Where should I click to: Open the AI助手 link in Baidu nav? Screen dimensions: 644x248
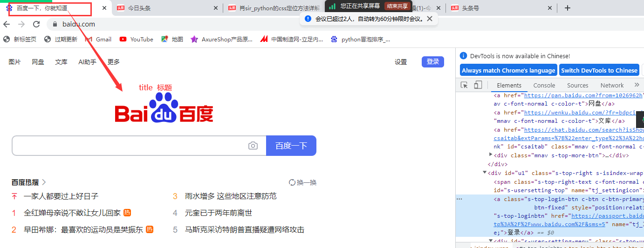pos(88,62)
